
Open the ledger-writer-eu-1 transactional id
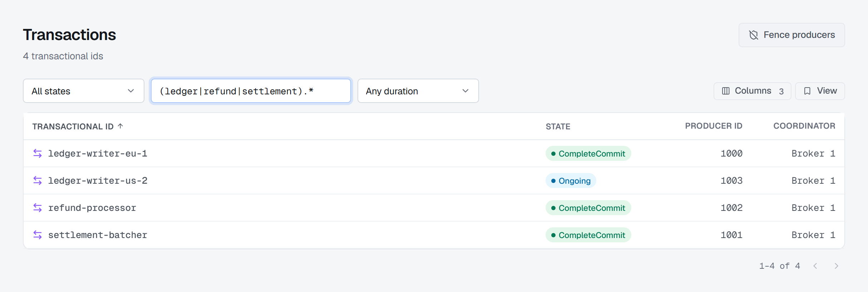pos(98,153)
